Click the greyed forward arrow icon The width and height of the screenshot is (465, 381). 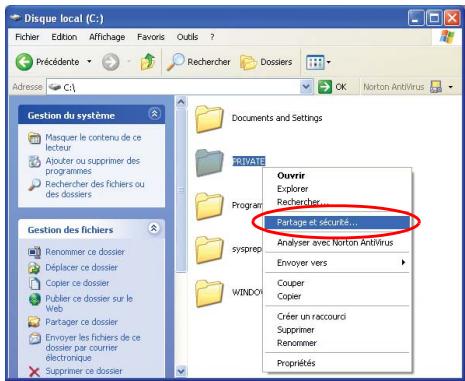pos(110,62)
